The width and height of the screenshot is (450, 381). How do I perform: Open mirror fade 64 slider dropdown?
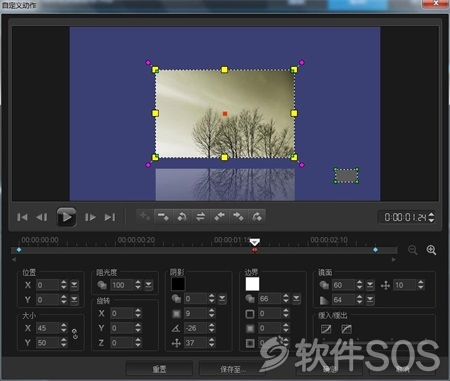370,300
